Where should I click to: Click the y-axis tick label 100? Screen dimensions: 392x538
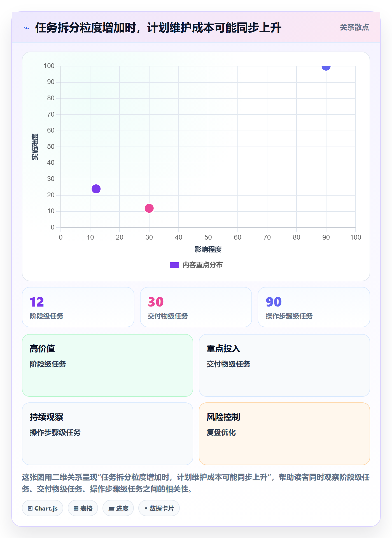pyautogui.click(x=49, y=66)
